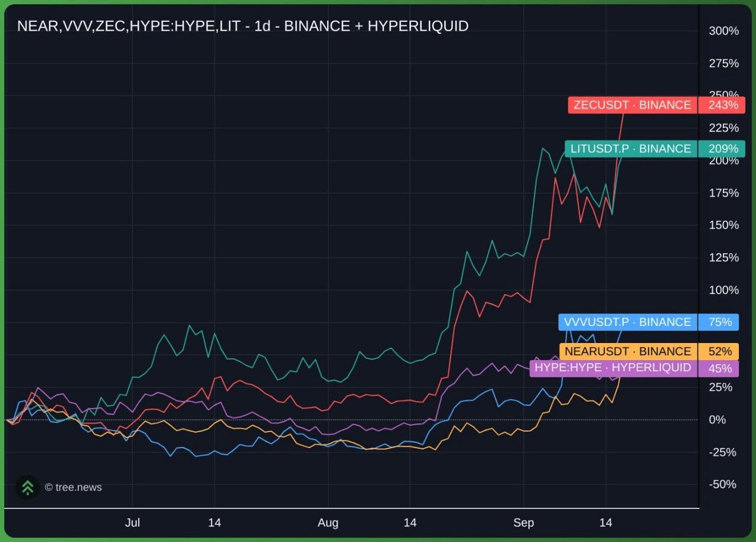The width and height of the screenshot is (756, 542).
Task: Click the 225% label on the price axis
Action: click(724, 128)
